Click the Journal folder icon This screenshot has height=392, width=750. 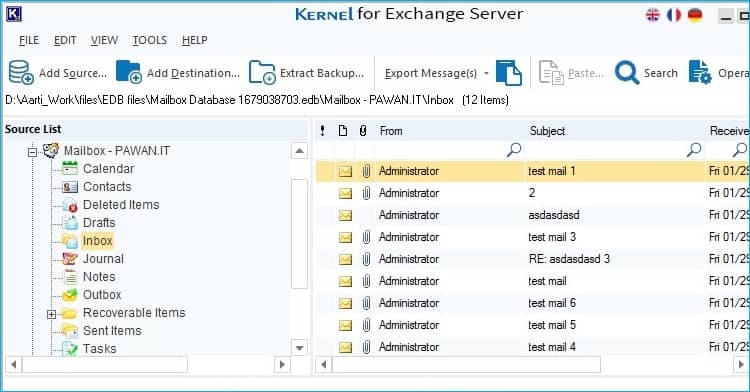(x=70, y=259)
